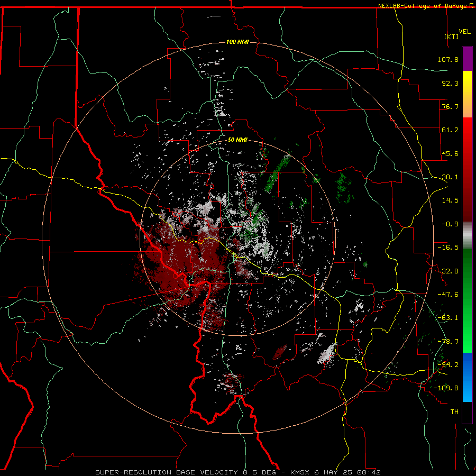This screenshot has width=476, height=476.
Task: Click the 76.7 velocity scale value
Action: pyautogui.click(x=450, y=106)
